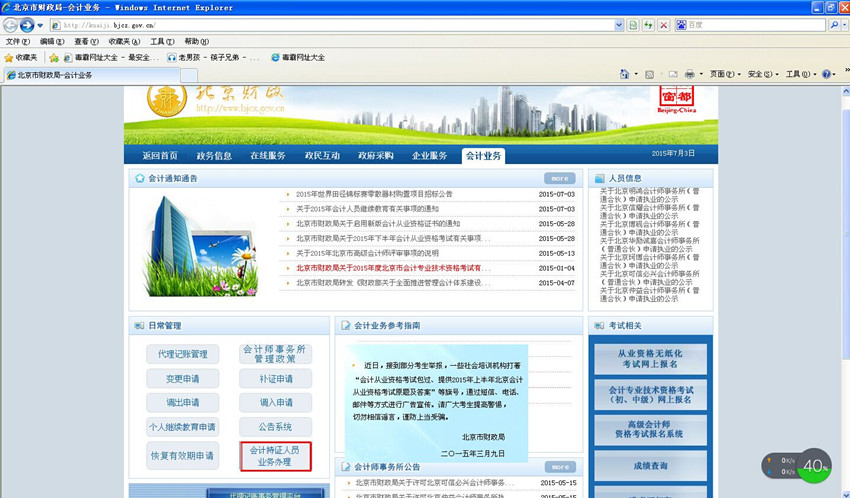The image size is (850, 498).
Task: Click the red X Stop loading icon
Action: pos(663,25)
